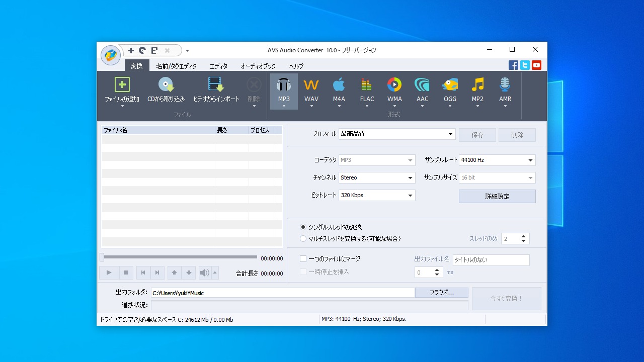Open the YouTube channel icon
This screenshot has height=362, width=644.
[x=536, y=65]
